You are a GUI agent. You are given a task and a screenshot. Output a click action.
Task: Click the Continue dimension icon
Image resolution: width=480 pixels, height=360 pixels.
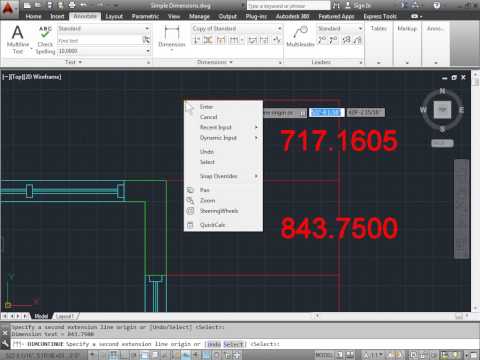(234, 40)
